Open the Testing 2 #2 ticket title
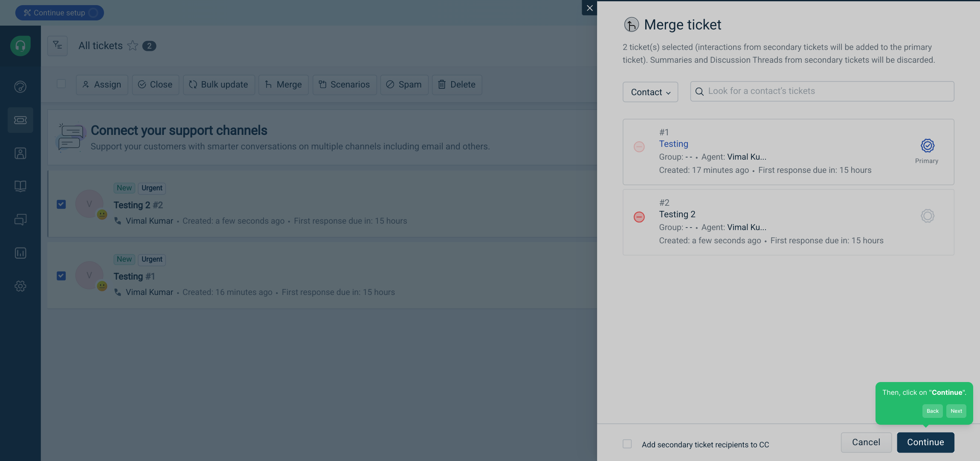980x461 pixels. tap(138, 205)
